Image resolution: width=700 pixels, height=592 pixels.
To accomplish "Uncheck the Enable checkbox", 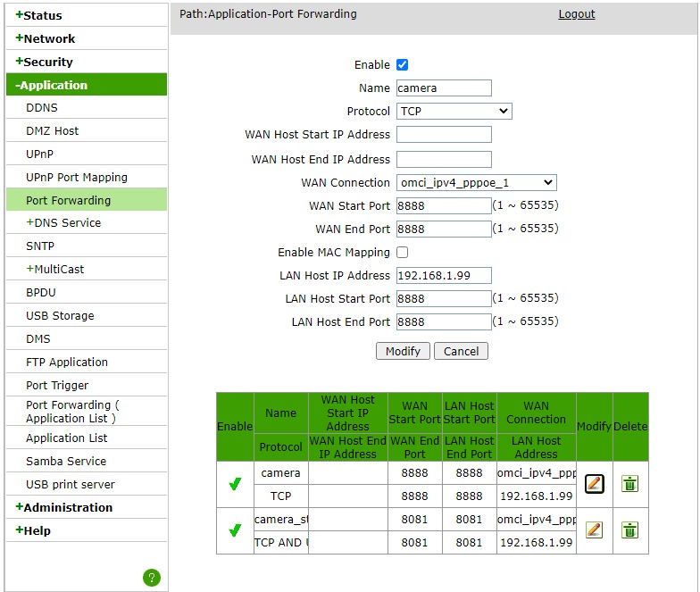I will 402,64.
